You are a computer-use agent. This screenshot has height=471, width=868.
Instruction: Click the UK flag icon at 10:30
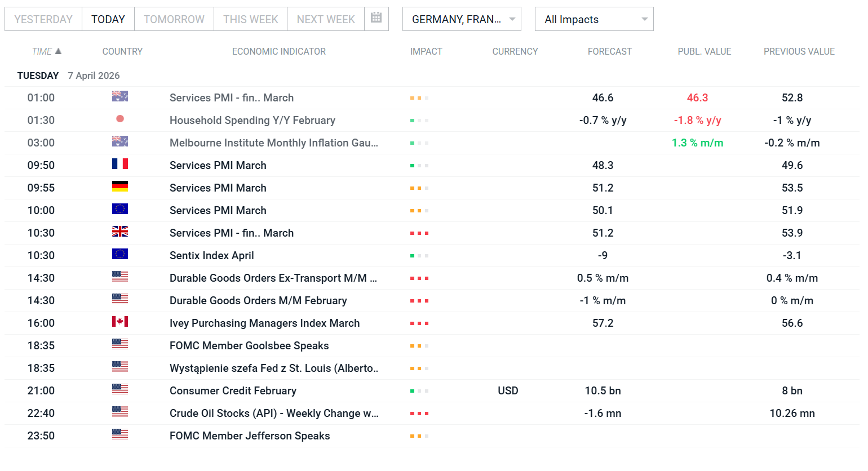[119, 232]
